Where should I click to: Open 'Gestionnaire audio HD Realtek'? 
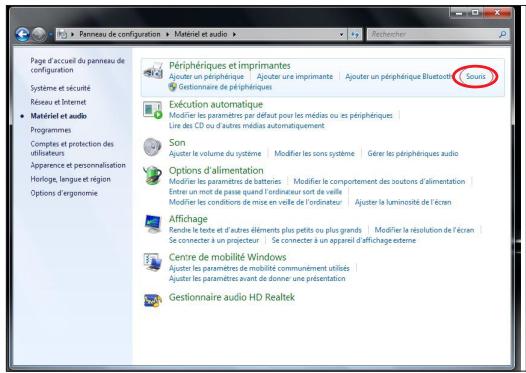coord(232,297)
